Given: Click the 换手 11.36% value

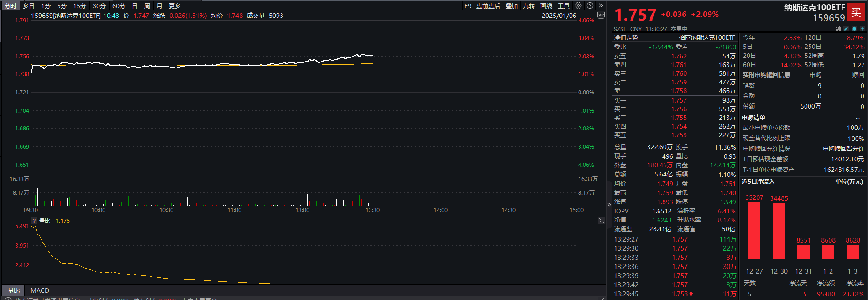Looking at the screenshot, I should click(x=725, y=147).
